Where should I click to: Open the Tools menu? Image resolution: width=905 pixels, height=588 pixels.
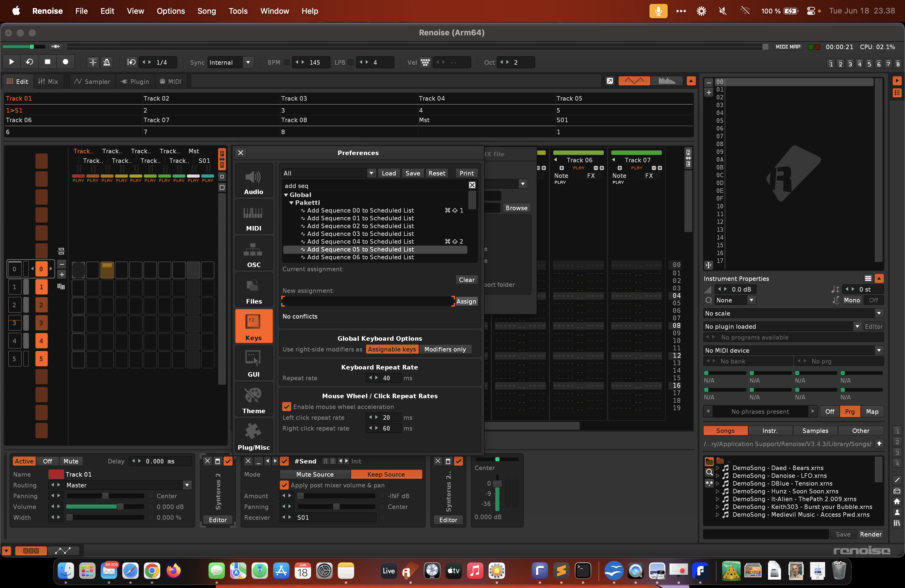(238, 11)
